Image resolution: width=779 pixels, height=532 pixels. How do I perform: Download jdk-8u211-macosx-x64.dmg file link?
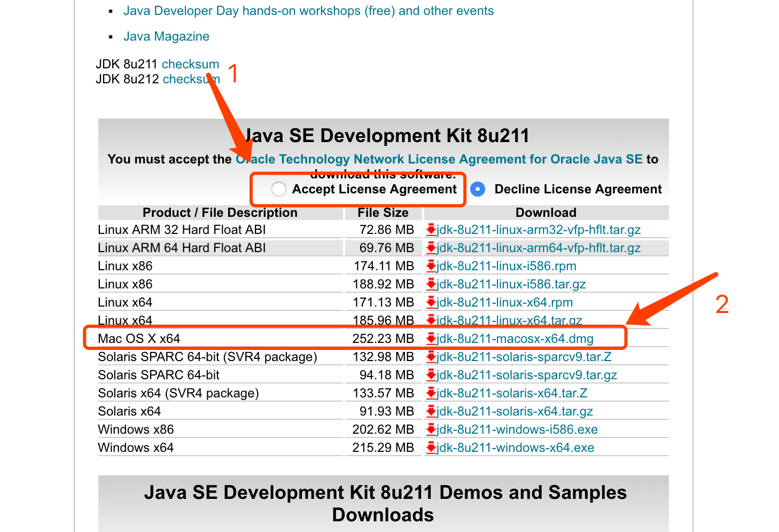tap(515, 339)
